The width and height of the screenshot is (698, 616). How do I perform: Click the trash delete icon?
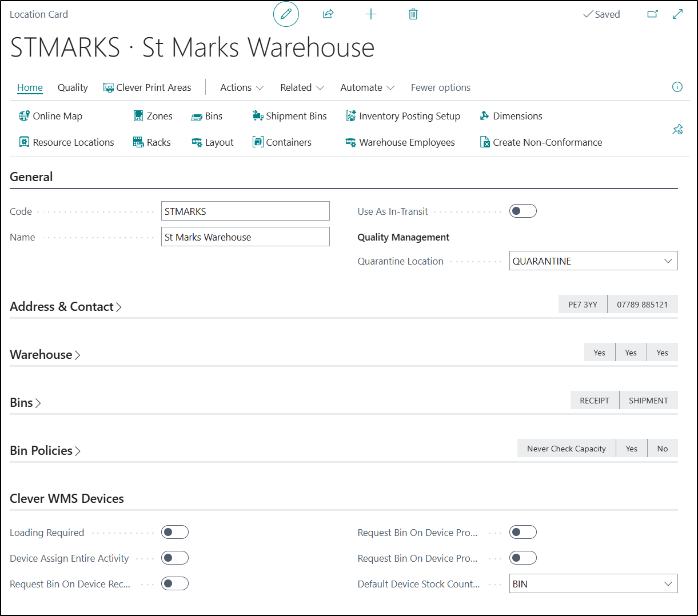pos(413,14)
